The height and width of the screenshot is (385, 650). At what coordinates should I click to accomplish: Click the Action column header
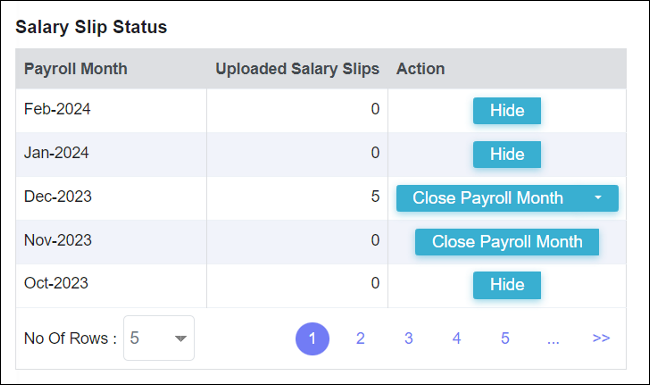click(x=420, y=69)
